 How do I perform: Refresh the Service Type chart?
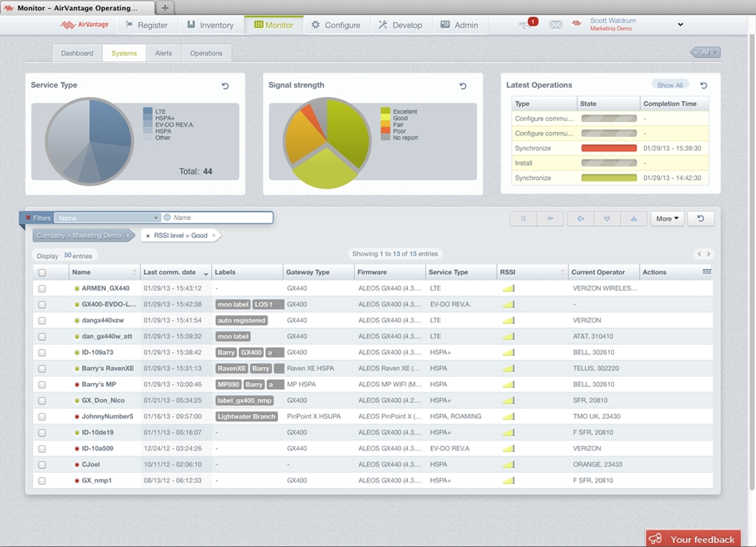point(225,86)
